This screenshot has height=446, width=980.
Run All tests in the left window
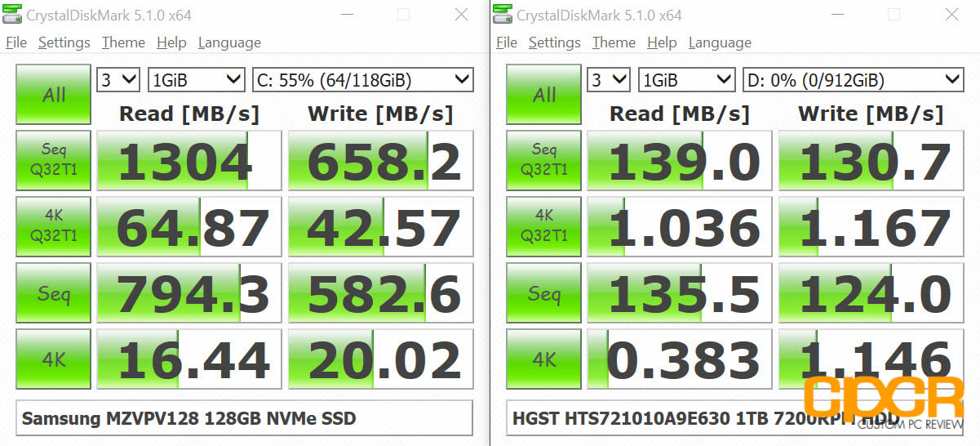pos(53,95)
